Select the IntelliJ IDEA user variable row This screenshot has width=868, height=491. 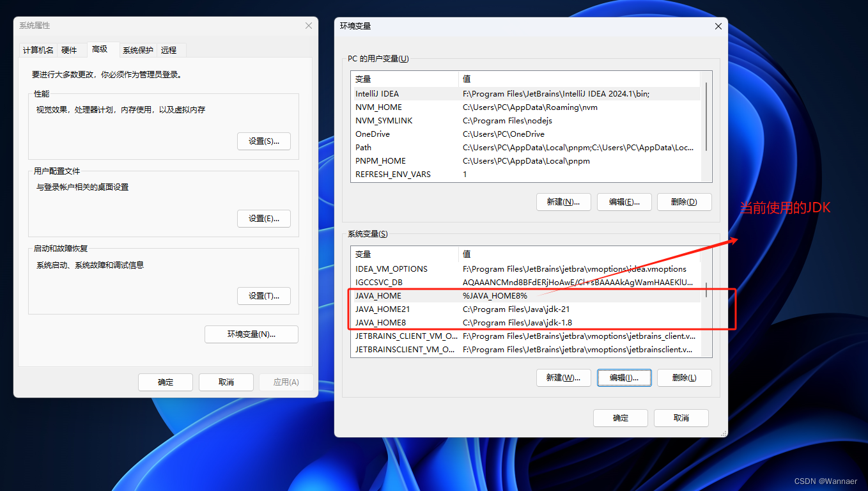(525, 94)
